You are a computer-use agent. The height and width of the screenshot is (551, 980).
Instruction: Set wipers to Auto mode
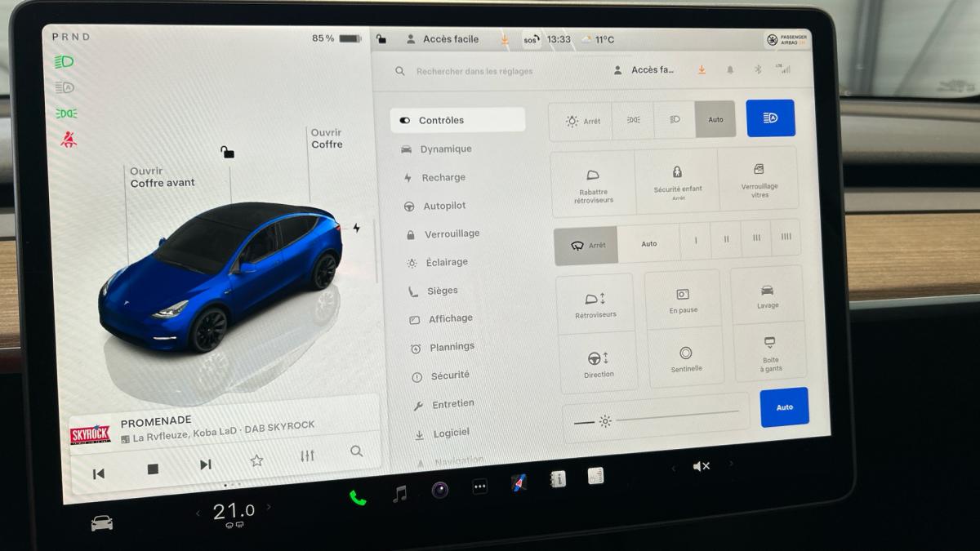(x=649, y=244)
